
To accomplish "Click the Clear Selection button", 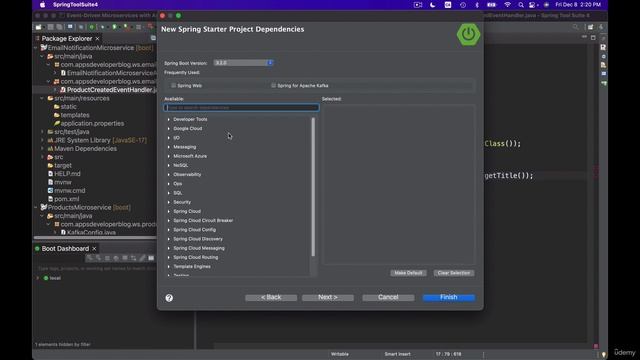I will point(453,273).
